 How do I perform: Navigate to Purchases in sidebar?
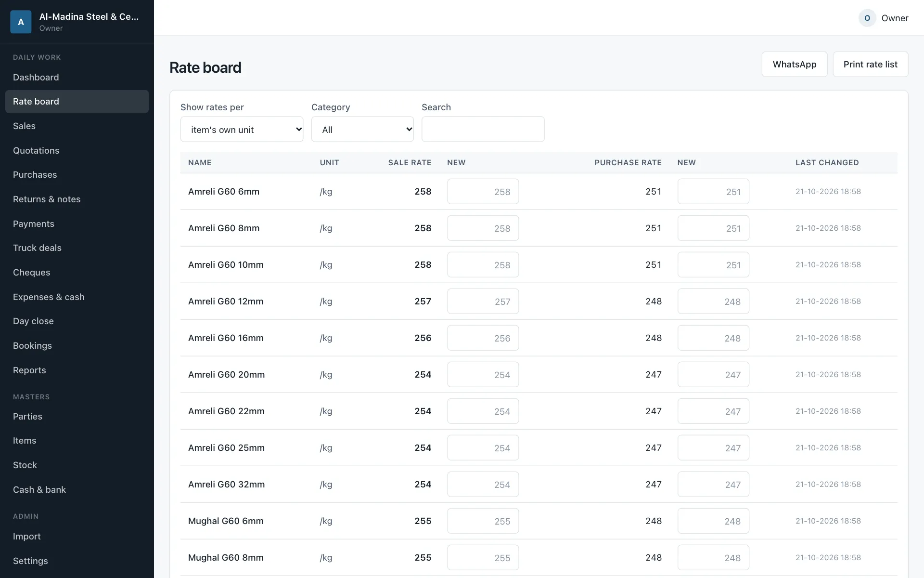[x=77, y=174]
